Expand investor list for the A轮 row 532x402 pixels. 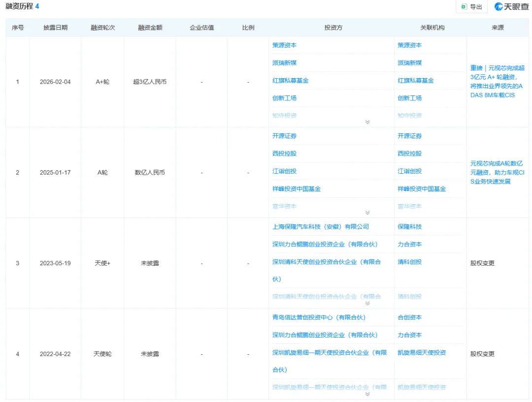(367, 213)
